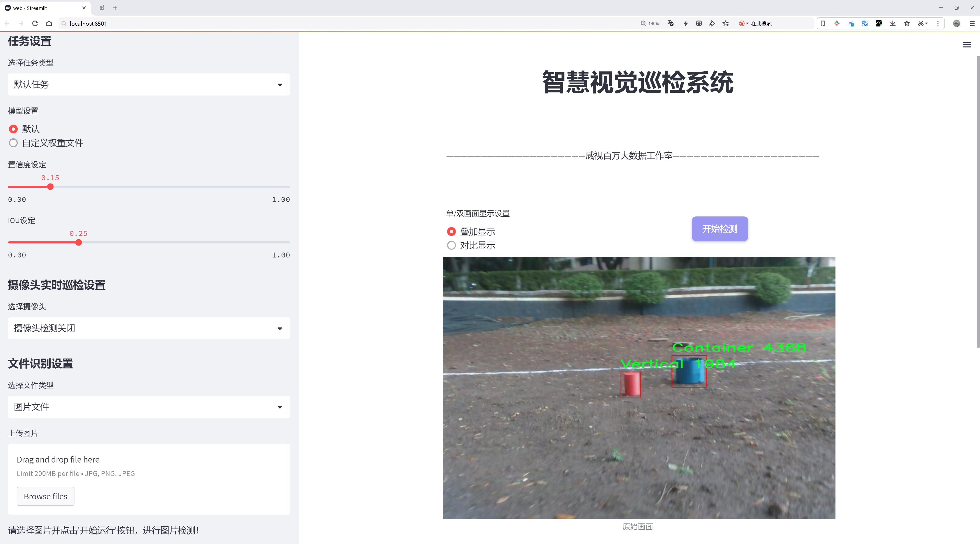Select the 叠加显示 radio option
The width and height of the screenshot is (980, 544).
451,231
